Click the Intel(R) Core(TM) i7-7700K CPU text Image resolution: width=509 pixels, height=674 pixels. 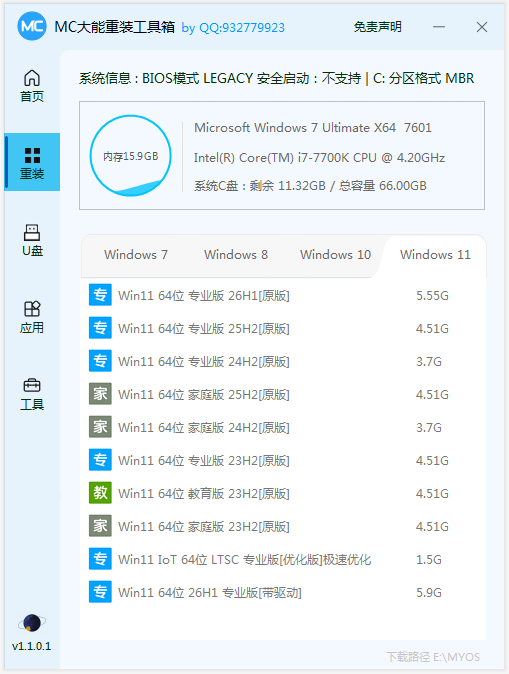pos(319,158)
